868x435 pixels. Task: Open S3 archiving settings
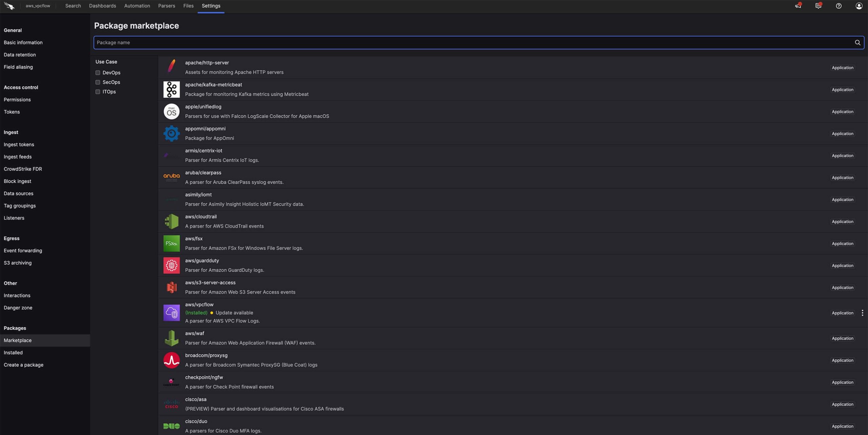[18, 263]
